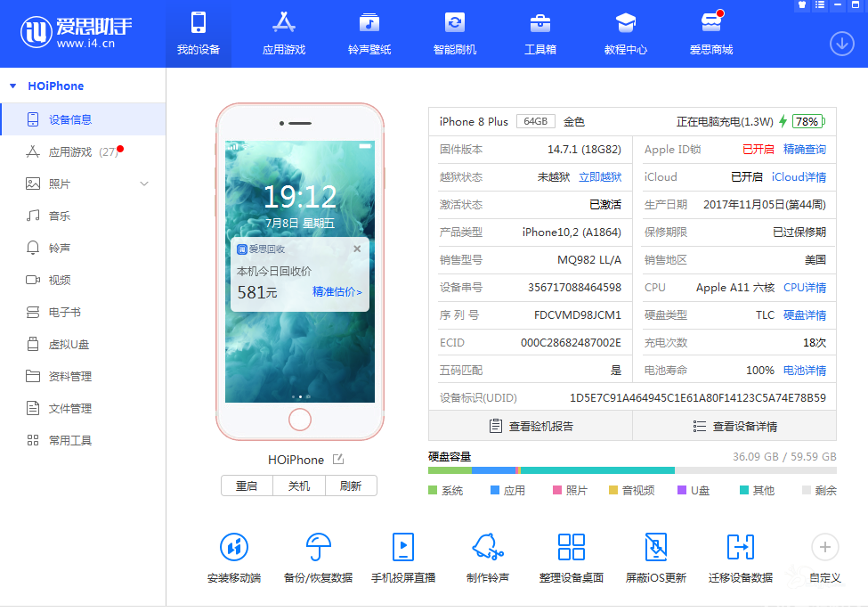
Task: Open the 教程中心 graduation cap icon
Action: pyautogui.click(x=626, y=22)
